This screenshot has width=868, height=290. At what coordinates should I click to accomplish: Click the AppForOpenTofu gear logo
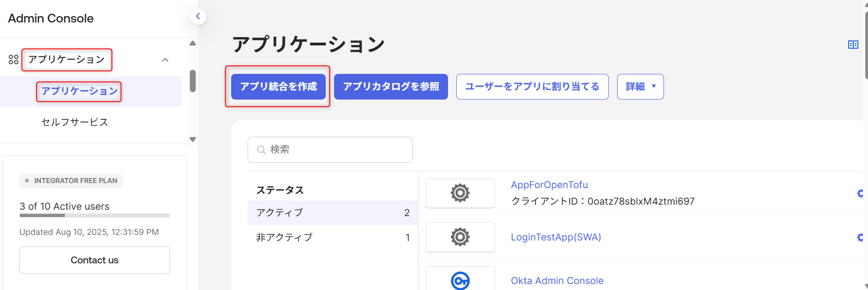tap(460, 193)
